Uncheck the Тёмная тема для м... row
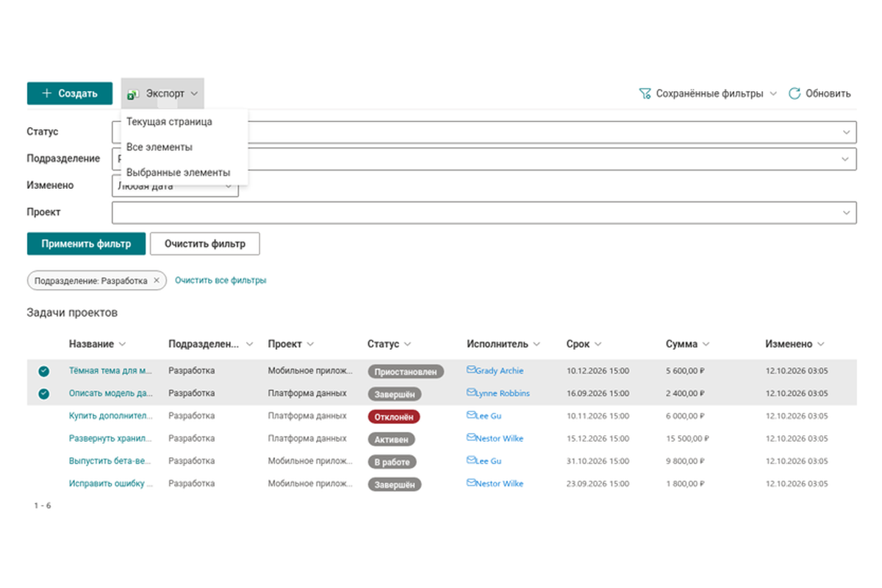The width and height of the screenshot is (882, 588). tap(43, 371)
